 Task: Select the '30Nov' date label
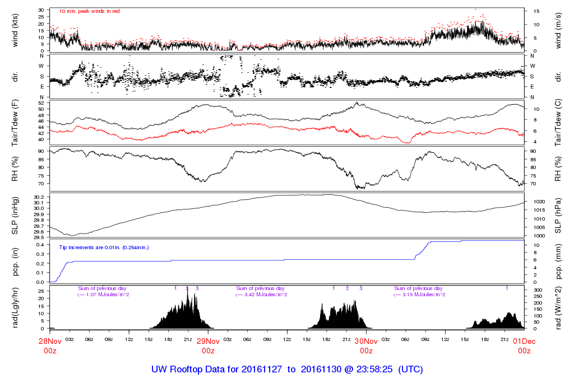point(366,342)
